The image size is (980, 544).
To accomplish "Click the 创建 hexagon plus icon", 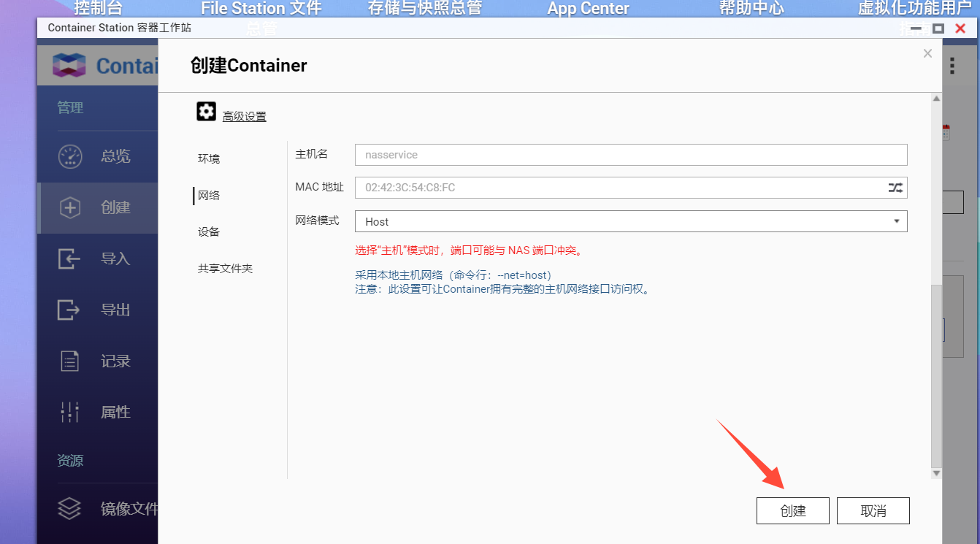I will pyautogui.click(x=70, y=207).
